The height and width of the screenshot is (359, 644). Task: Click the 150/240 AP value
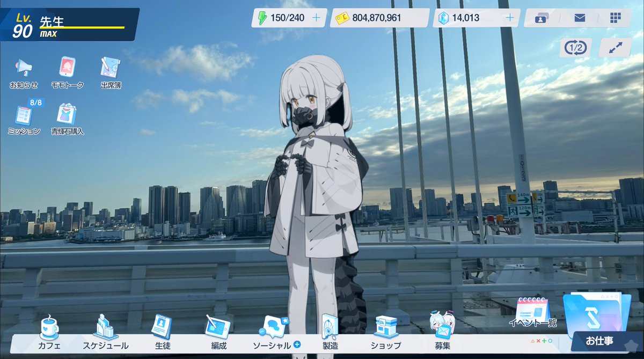pos(288,18)
